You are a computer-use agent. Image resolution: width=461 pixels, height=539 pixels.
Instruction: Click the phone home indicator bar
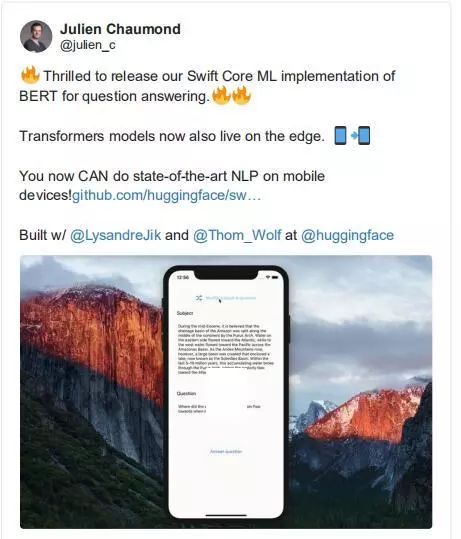pos(226,515)
